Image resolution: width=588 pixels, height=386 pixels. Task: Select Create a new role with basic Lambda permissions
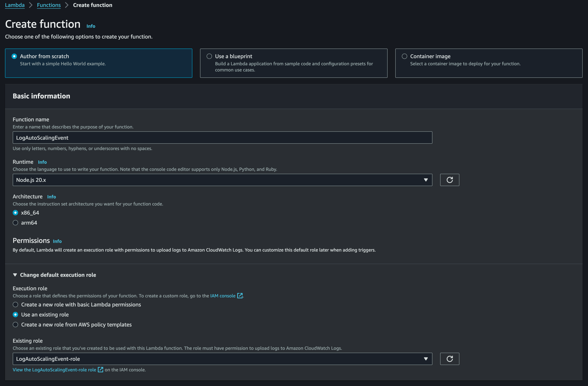point(16,305)
